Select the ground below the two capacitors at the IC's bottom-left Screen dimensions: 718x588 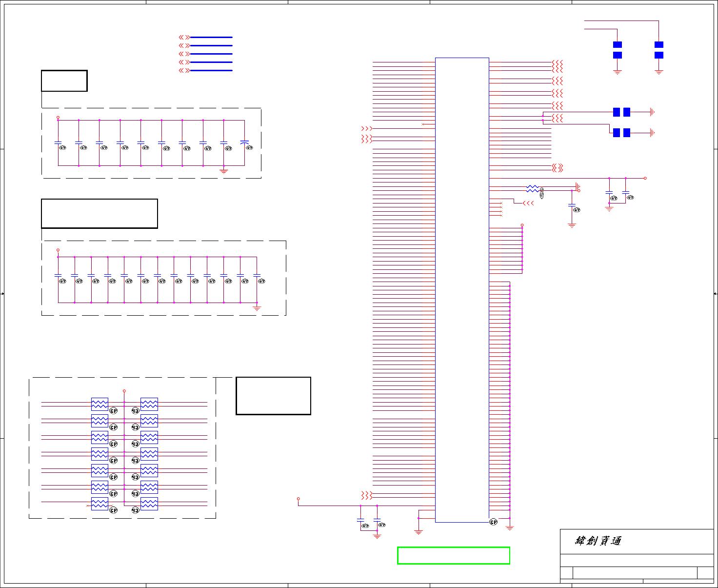[377, 536]
